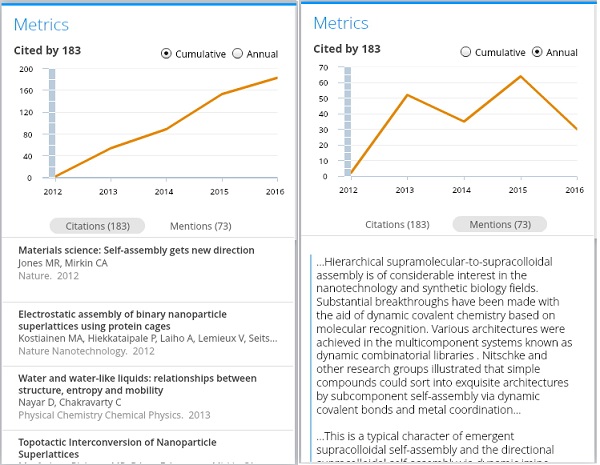Click the 2012 highlighted bar in annual chart
The image size is (600, 465).
348,121
